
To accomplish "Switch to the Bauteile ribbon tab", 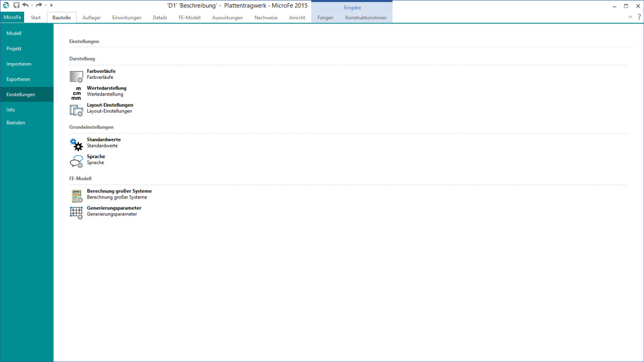I will point(62,17).
